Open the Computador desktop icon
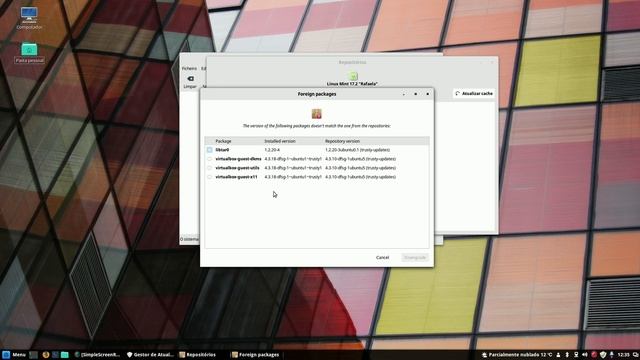Screen dimensions: 640x360 [x=29, y=18]
